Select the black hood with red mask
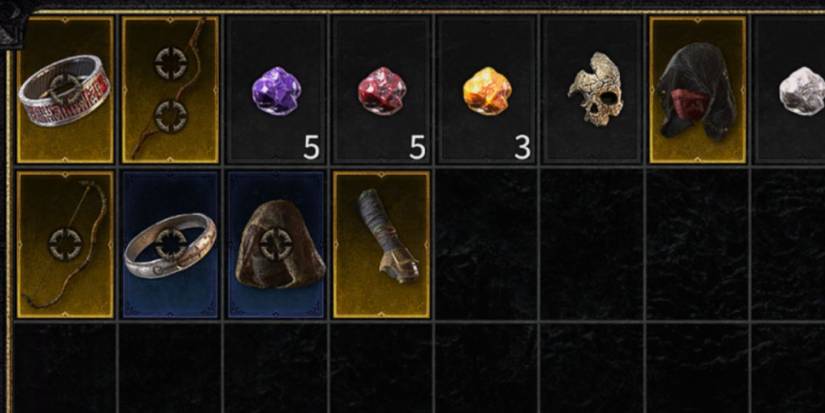 (698, 89)
